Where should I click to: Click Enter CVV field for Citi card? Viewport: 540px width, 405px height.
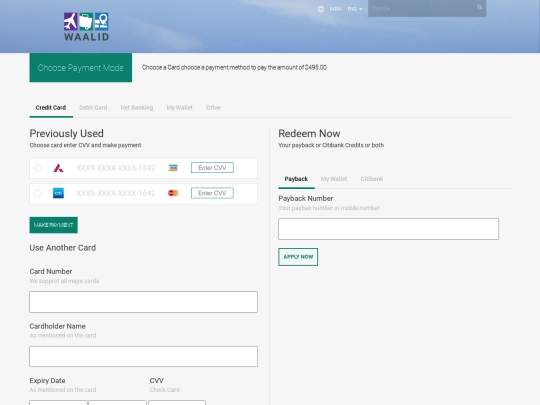coord(212,193)
